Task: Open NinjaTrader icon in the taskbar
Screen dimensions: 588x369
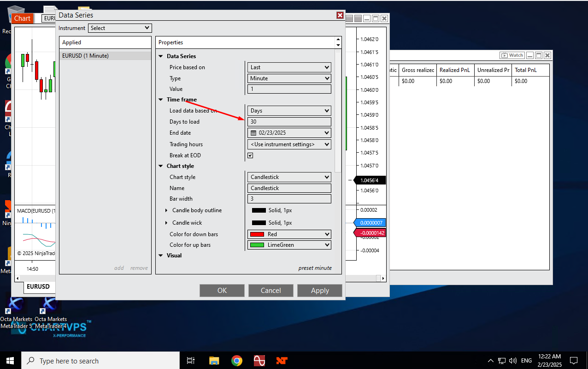Action: click(282, 361)
